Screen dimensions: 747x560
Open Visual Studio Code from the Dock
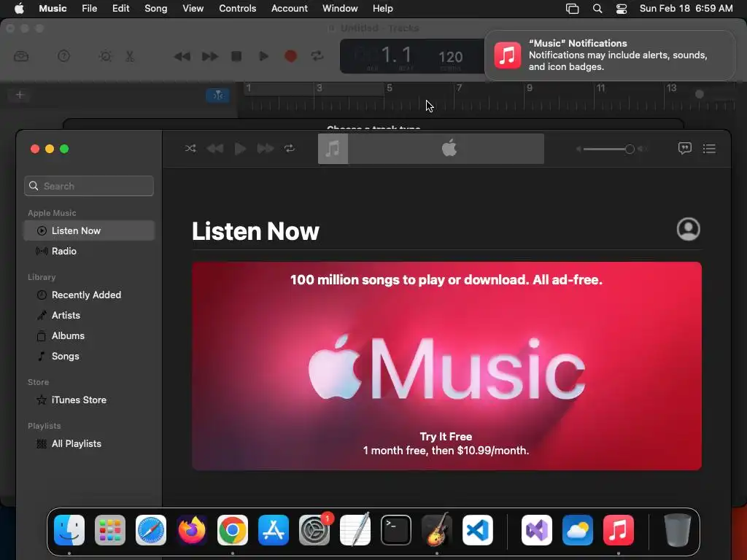point(477,530)
